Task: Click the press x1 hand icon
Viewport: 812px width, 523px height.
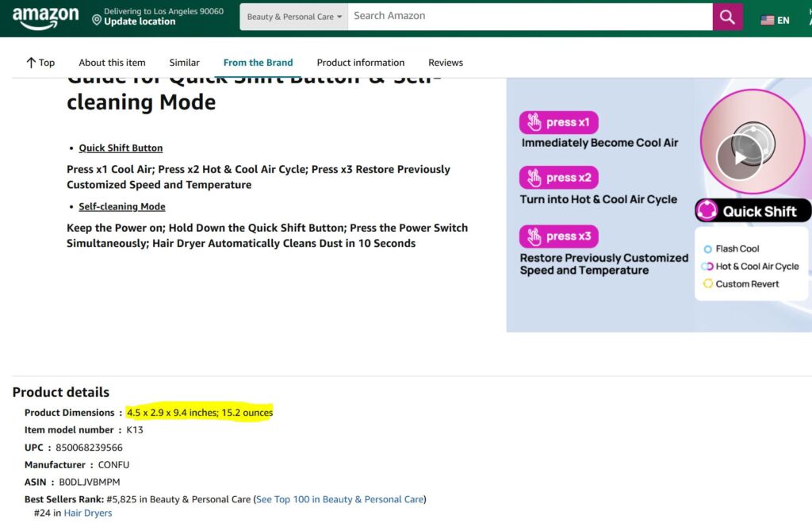Action: pos(534,123)
